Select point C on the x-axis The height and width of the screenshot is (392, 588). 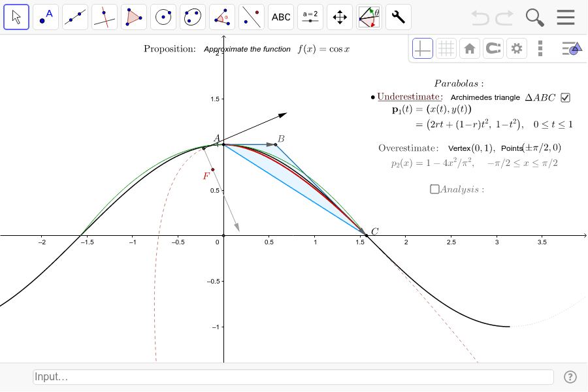[x=367, y=235]
